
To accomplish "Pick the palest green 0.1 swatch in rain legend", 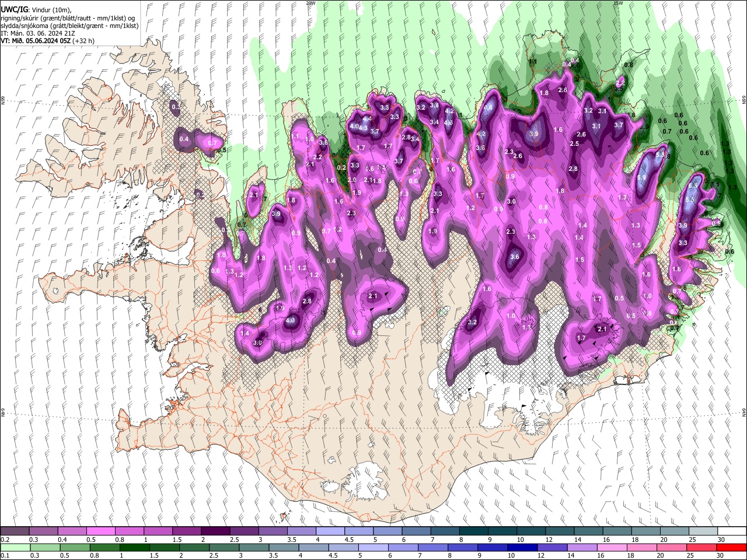I will 15,547.
